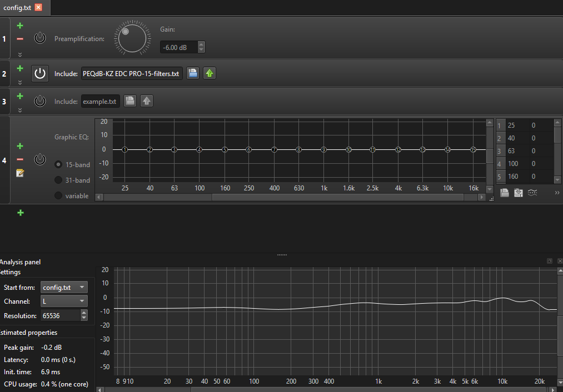Image resolution: width=563 pixels, height=392 pixels.
Task: Click green up-arrow icon in row 2
Action: click(210, 73)
